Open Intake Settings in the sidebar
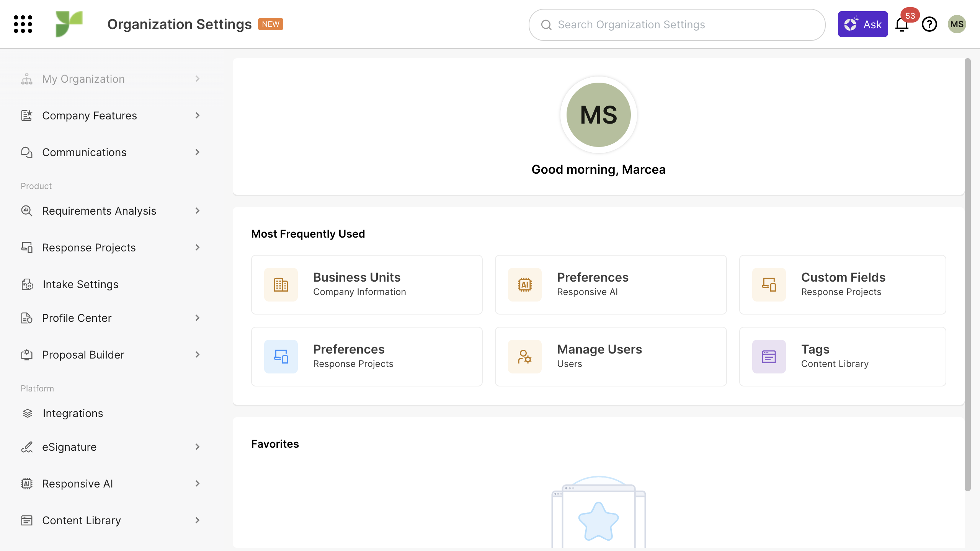The height and width of the screenshot is (551, 980). click(80, 284)
